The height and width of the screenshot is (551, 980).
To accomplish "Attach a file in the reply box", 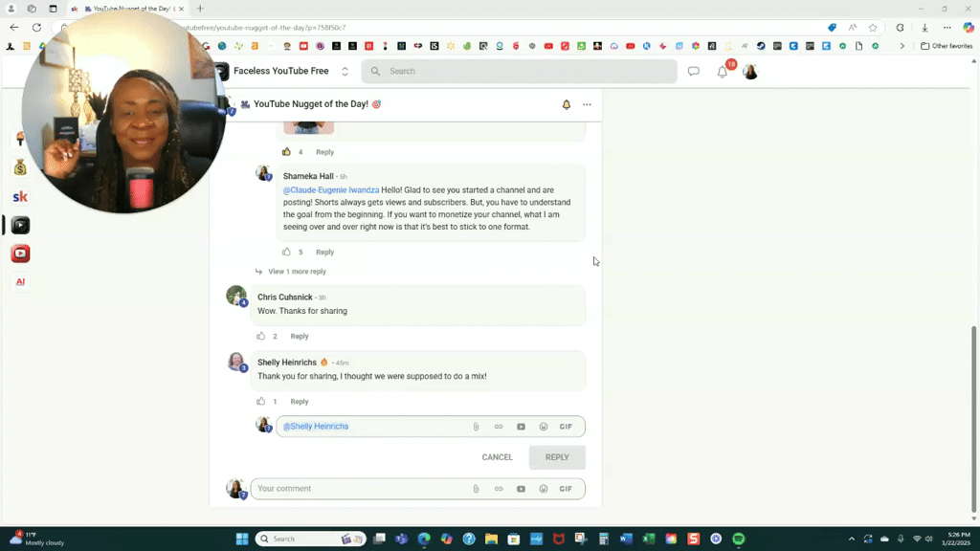I will point(476,427).
